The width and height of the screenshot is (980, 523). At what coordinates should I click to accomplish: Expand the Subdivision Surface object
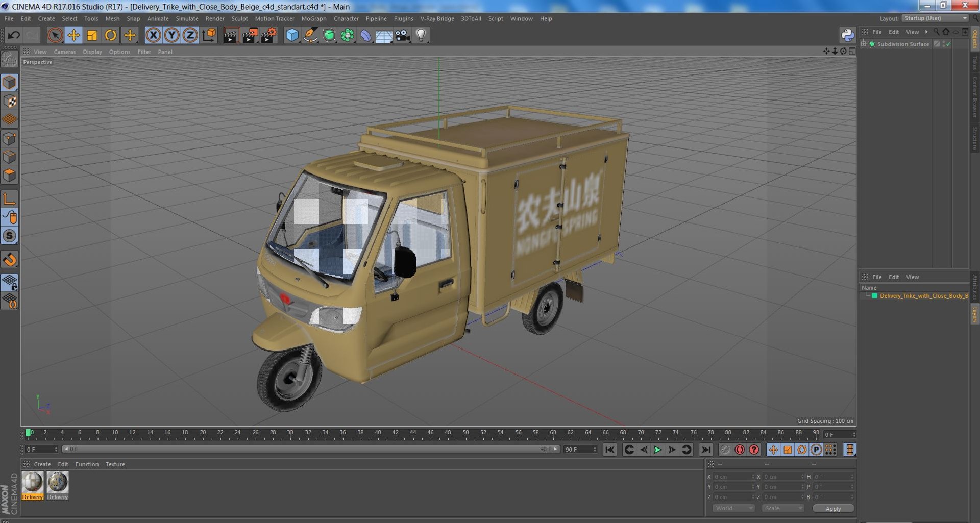coord(864,44)
